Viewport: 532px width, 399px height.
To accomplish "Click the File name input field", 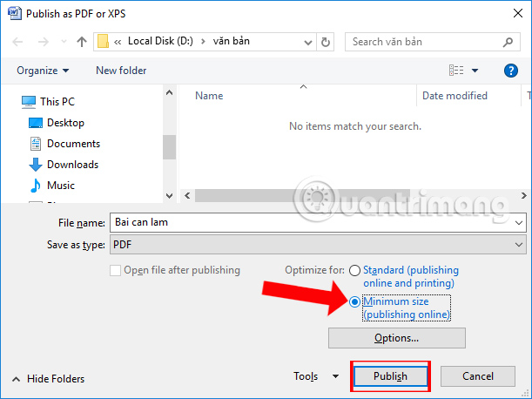I will tap(318, 223).
